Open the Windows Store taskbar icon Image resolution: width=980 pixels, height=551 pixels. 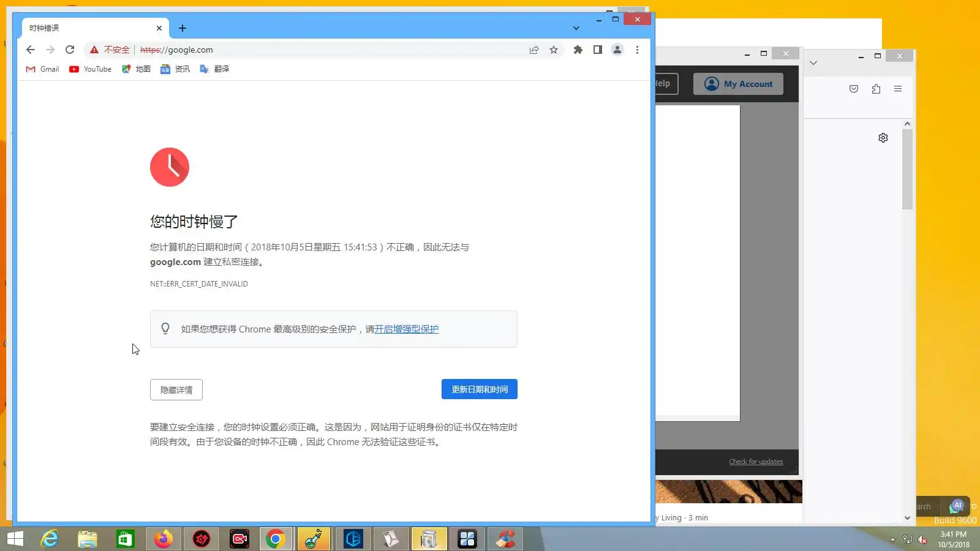(126, 539)
